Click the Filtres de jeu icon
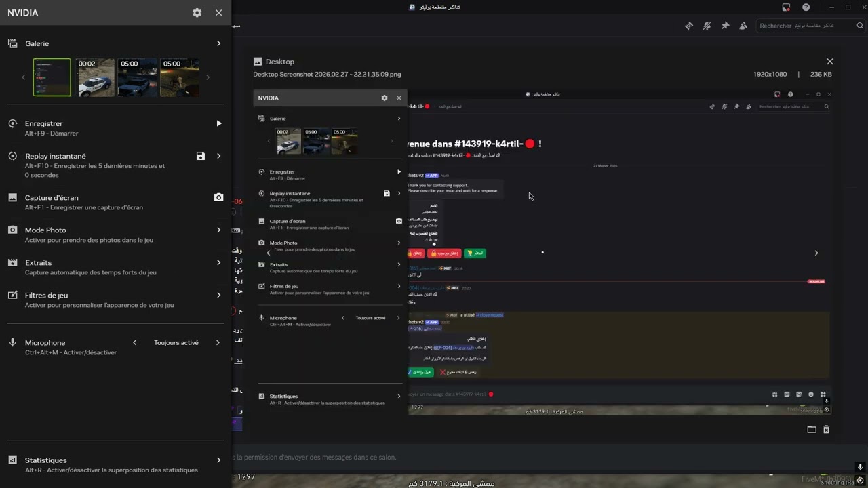Image resolution: width=868 pixels, height=488 pixels. point(12,295)
